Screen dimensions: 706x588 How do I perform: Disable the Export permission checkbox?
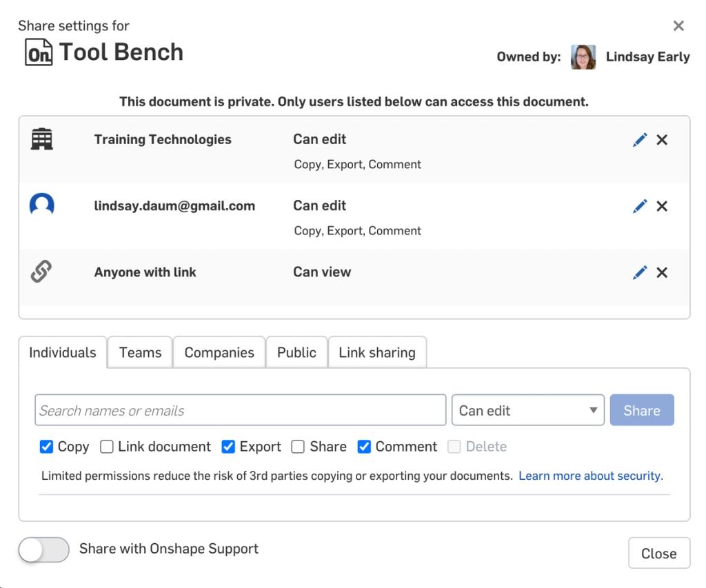pos(228,447)
